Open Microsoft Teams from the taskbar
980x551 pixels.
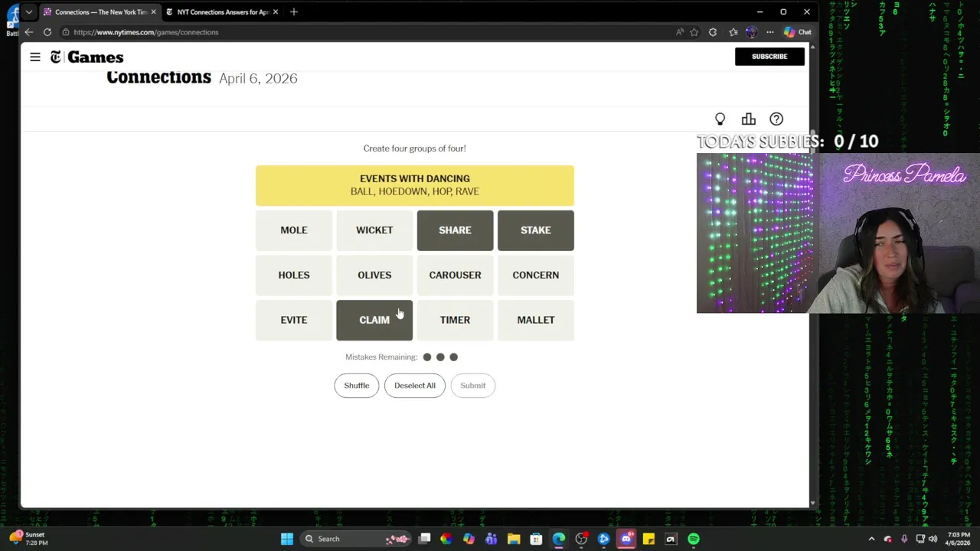[x=492, y=539]
